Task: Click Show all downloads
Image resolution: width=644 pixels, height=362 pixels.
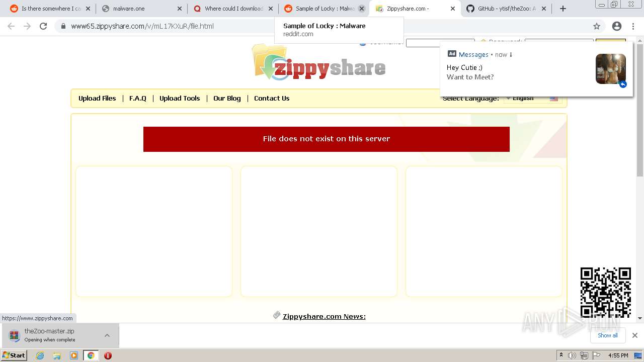Action: 607,335
